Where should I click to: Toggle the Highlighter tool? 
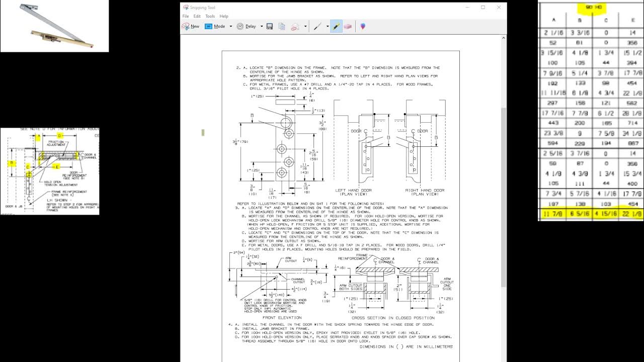[336, 26]
